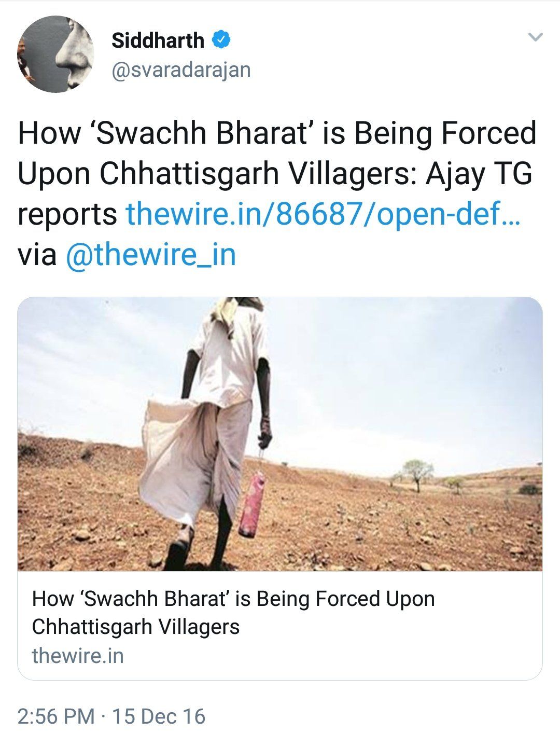
Task: Click the word 'reports' in the tweet
Action: tap(67, 214)
